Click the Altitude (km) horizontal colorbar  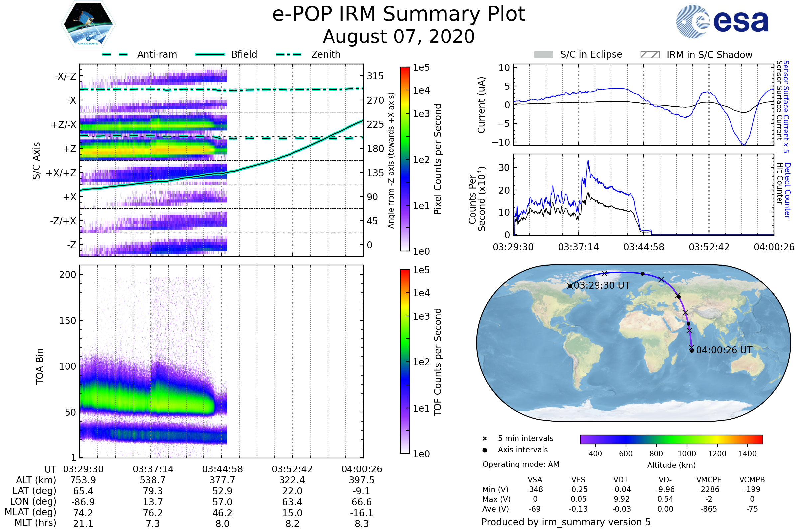[x=671, y=439]
